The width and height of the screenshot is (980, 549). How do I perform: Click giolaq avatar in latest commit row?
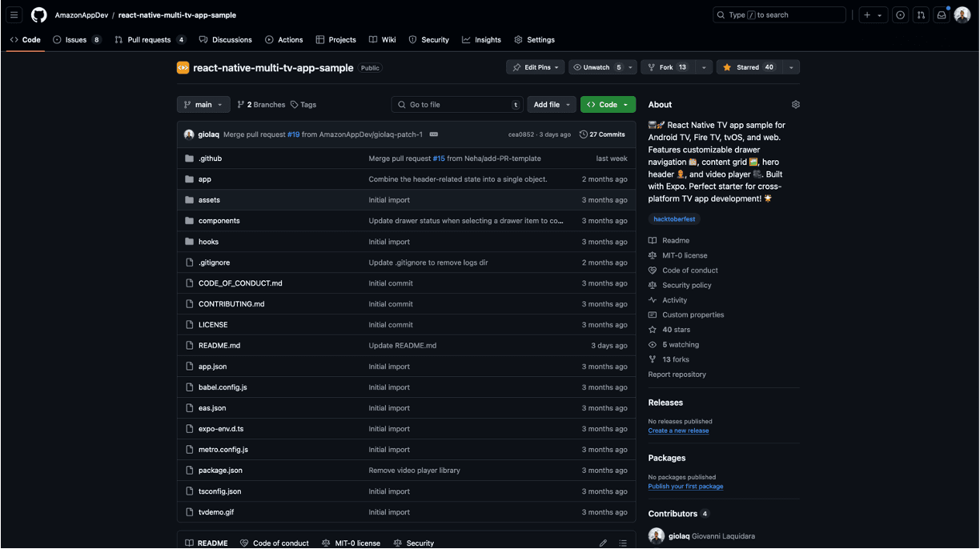[x=189, y=134]
